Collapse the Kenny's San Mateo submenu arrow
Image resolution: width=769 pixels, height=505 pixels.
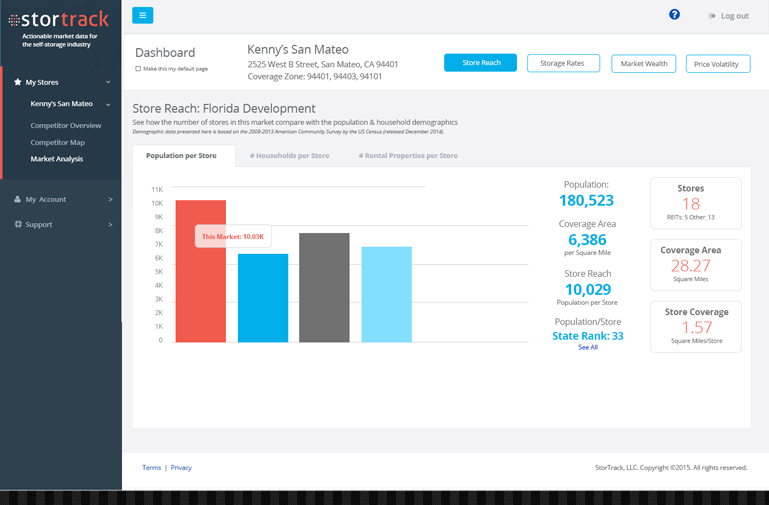point(108,104)
